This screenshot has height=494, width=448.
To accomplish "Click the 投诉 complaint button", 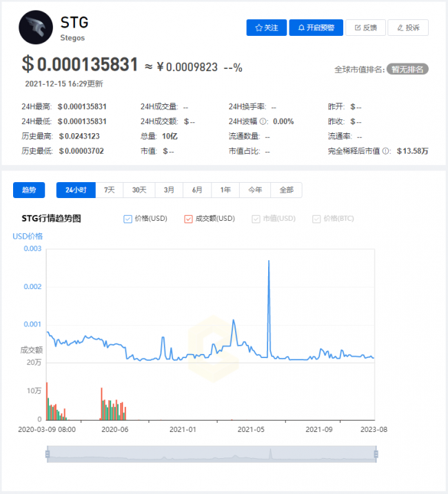I will tap(408, 28).
